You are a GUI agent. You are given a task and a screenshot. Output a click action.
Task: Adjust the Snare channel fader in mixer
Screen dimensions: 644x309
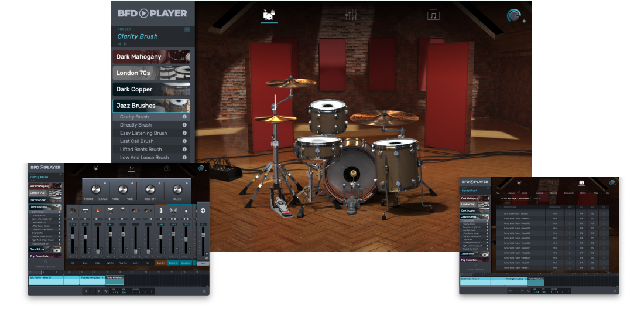pos(85,237)
